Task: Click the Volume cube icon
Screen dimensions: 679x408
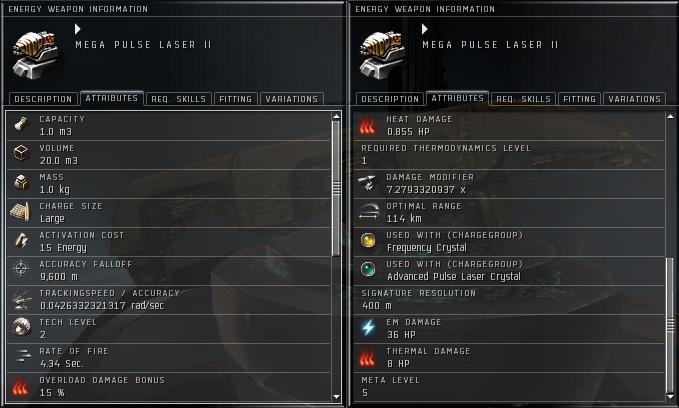Action: tap(21, 153)
